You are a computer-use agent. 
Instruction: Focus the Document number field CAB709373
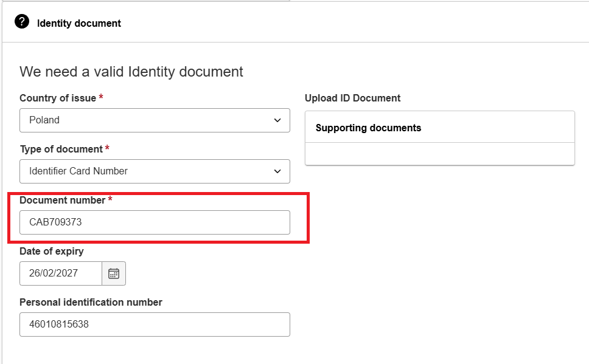155,222
